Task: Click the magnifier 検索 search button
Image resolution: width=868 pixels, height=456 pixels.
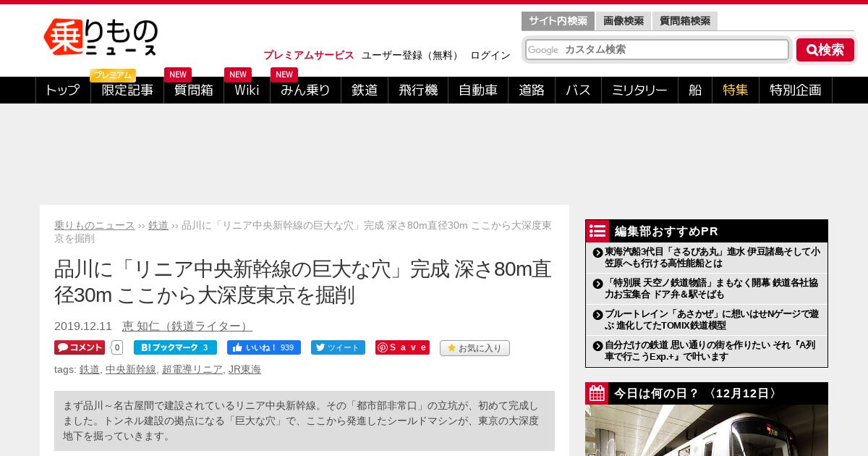Action: [825, 50]
